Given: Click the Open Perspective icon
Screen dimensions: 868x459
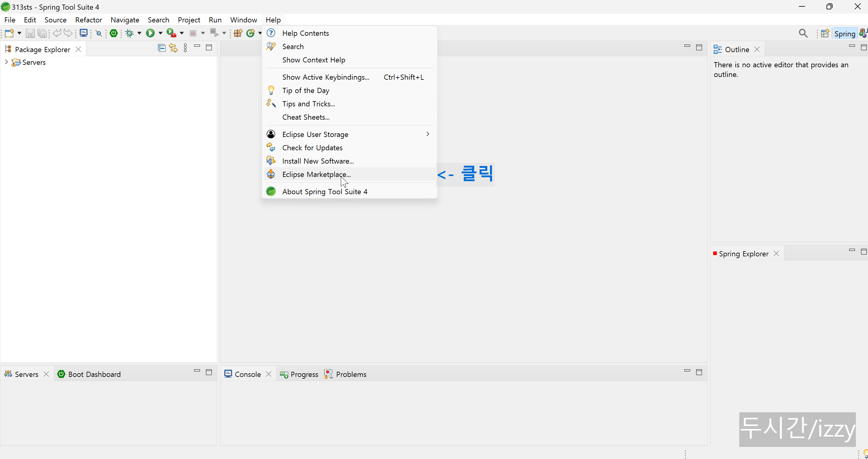Looking at the screenshot, I should pyautogui.click(x=825, y=33).
